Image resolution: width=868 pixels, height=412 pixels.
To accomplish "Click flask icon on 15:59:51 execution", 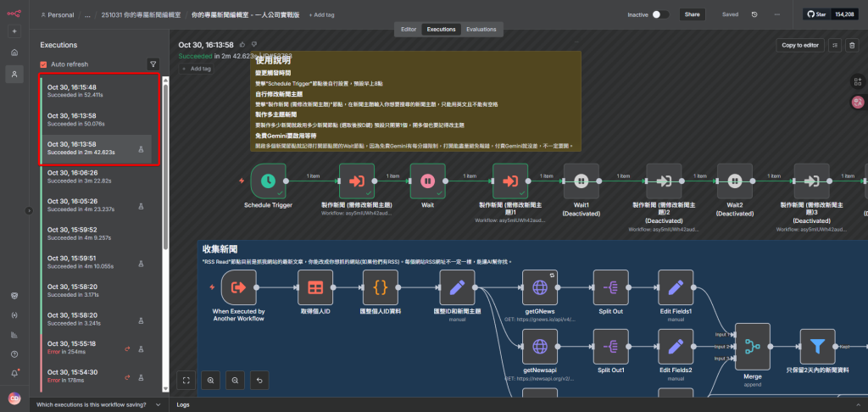I will 142,263.
